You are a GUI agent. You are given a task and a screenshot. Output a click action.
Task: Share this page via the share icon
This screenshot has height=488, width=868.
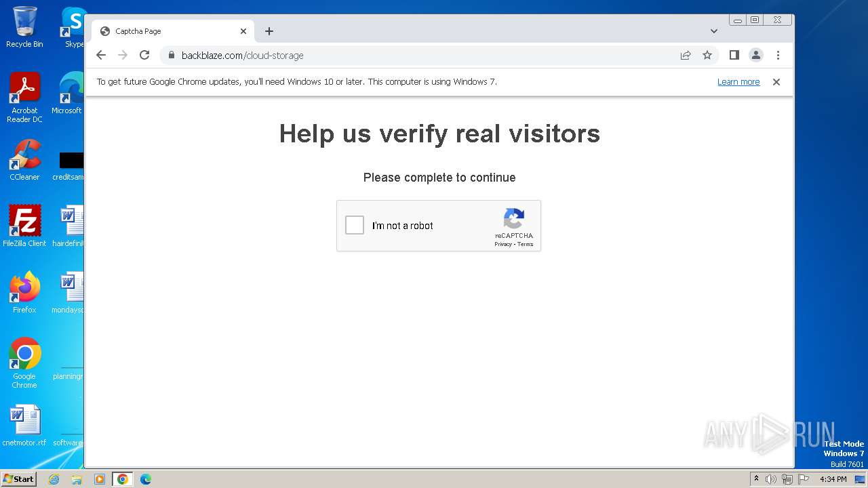(x=686, y=55)
